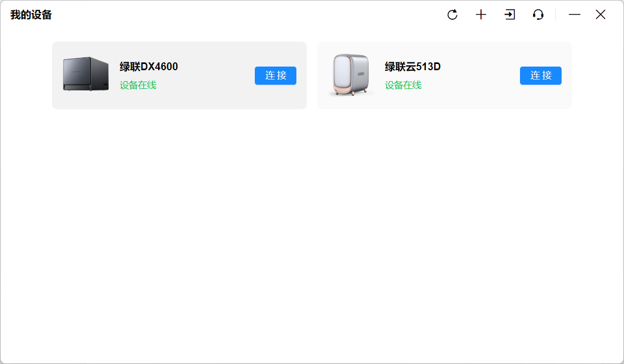
Task: Open customer support headset icon
Action: [x=538, y=15]
